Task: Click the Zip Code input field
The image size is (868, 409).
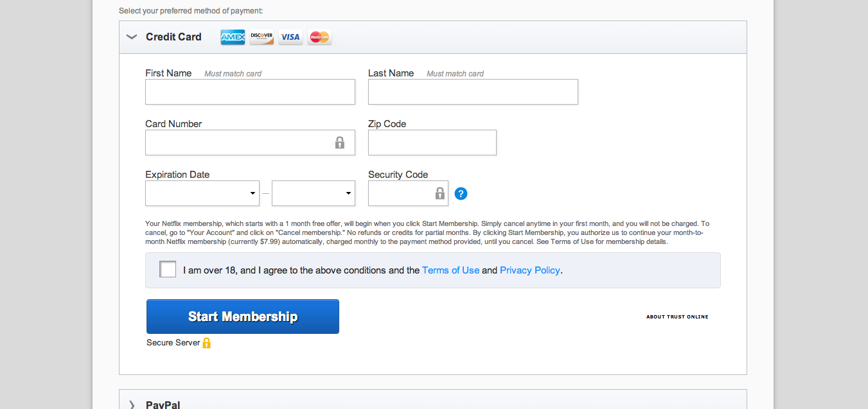Action: click(x=432, y=143)
